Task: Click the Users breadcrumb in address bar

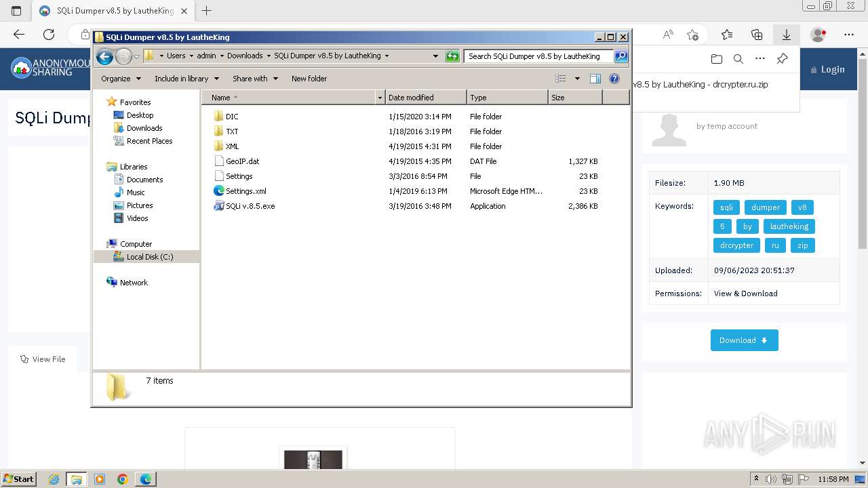Action: tap(176, 56)
